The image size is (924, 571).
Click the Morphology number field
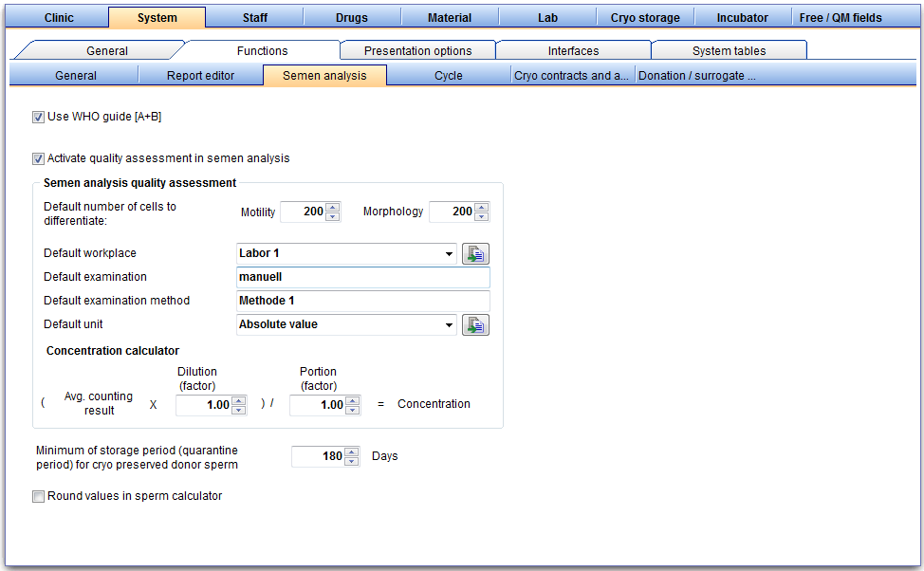click(452, 212)
